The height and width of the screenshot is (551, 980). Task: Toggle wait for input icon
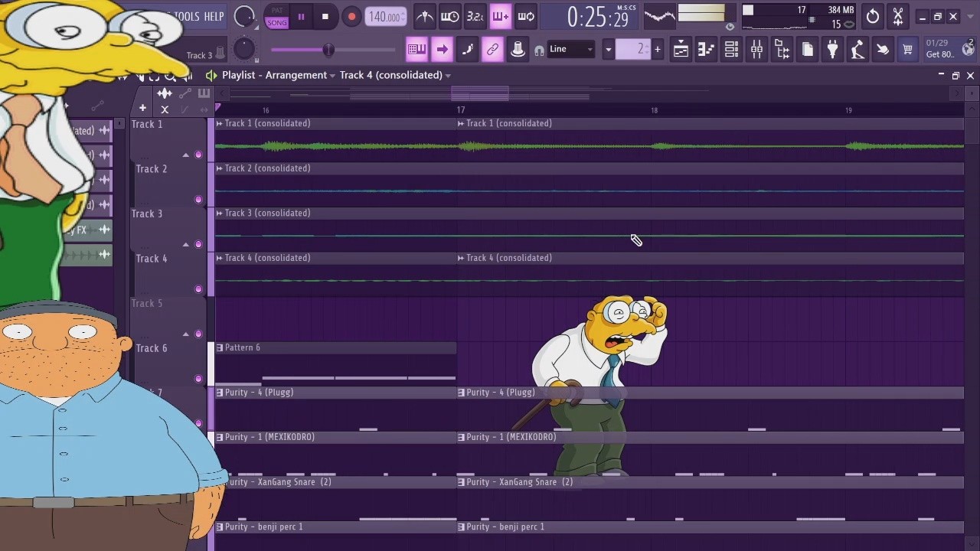449,16
